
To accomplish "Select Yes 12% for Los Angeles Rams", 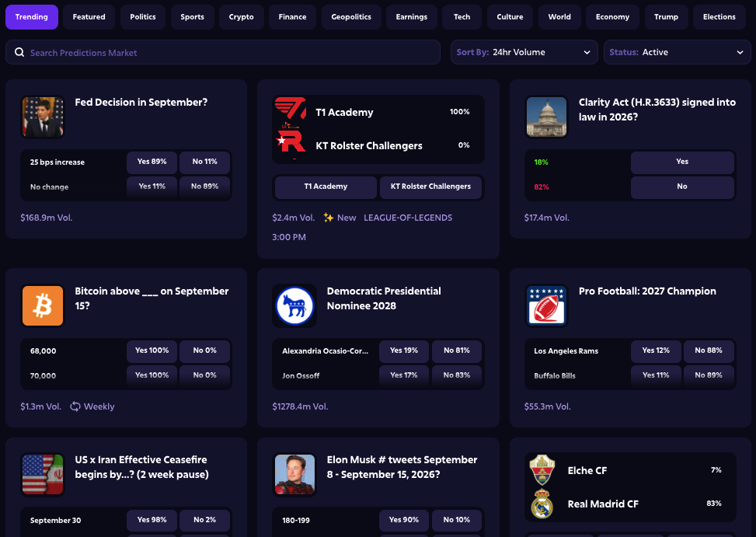I will (657, 351).
